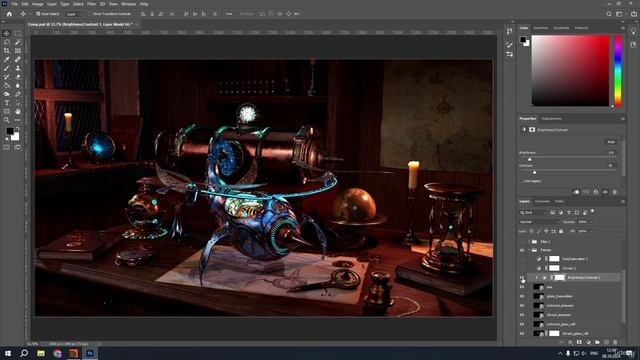Hide the Passes group
The width and height of the screenshot is (640, 360).
pyautogui.click(x=522, y=250)
